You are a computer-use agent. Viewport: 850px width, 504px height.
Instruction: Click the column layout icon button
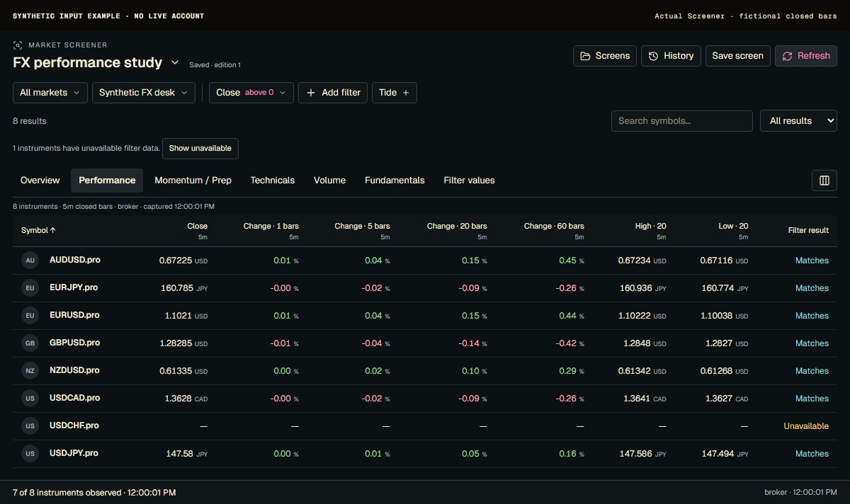(824, 181)
